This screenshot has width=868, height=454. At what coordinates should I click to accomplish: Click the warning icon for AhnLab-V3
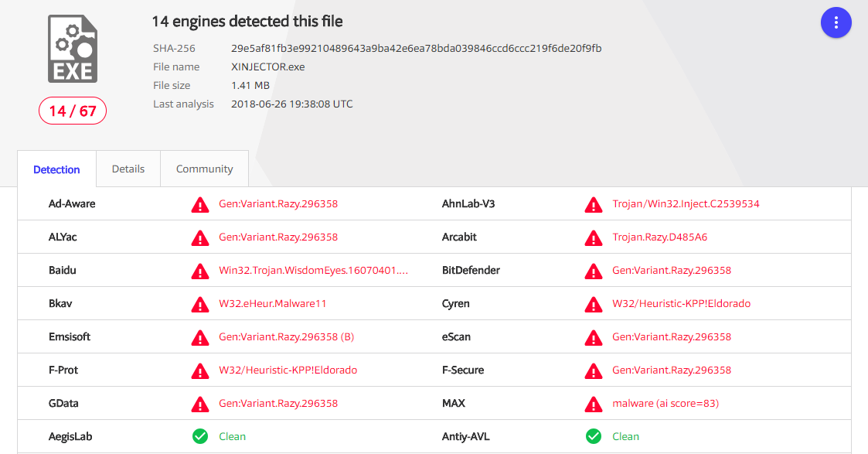click(x=594, y=205)
